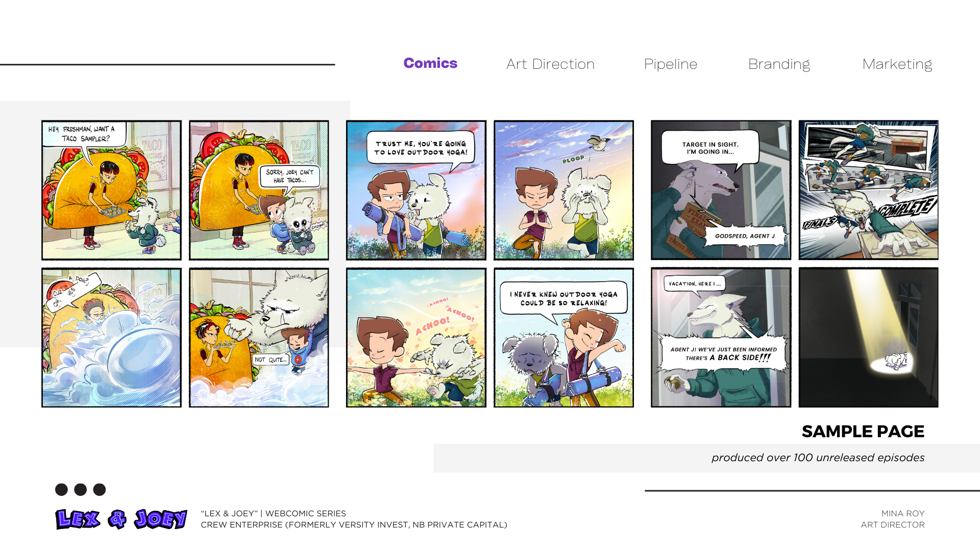Image resolution: width=980 pixels, height=551 pixels.
Task: Click the 'Target in sight' wolf panel
Action: [721, 190]
